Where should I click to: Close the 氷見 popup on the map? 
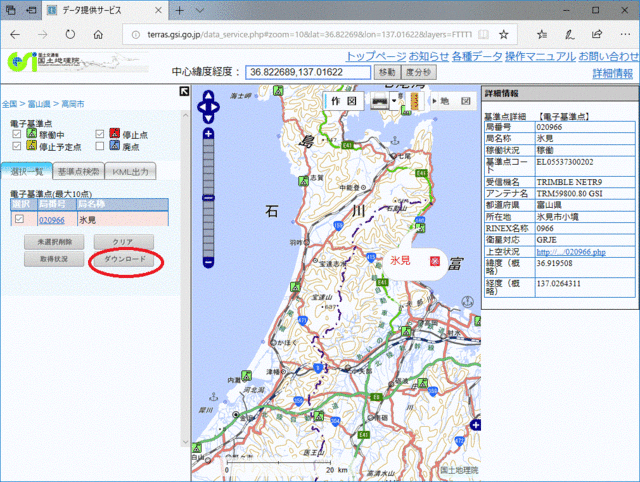click(435, 261)
